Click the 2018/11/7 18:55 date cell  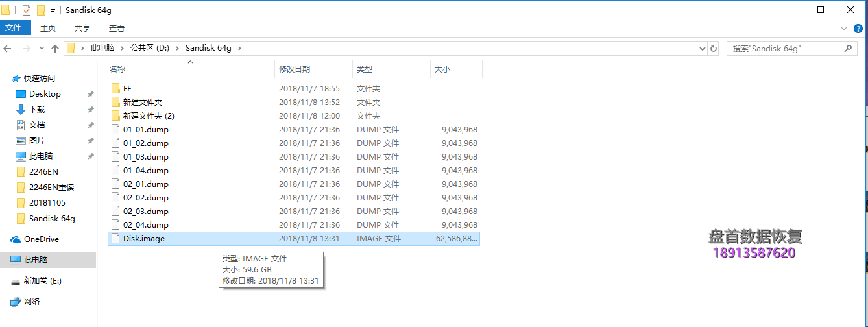click(x=309, y=88)
